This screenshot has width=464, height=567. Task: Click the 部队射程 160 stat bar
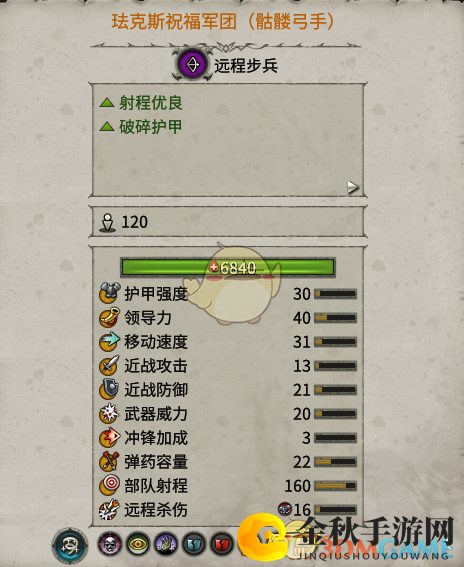pyautogui.click(x=335, y=486)
